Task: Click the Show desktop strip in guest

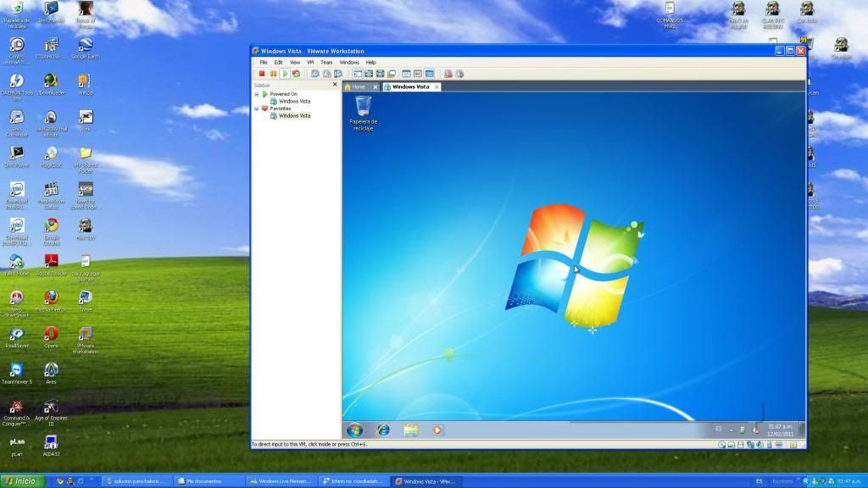Action: 802,430
